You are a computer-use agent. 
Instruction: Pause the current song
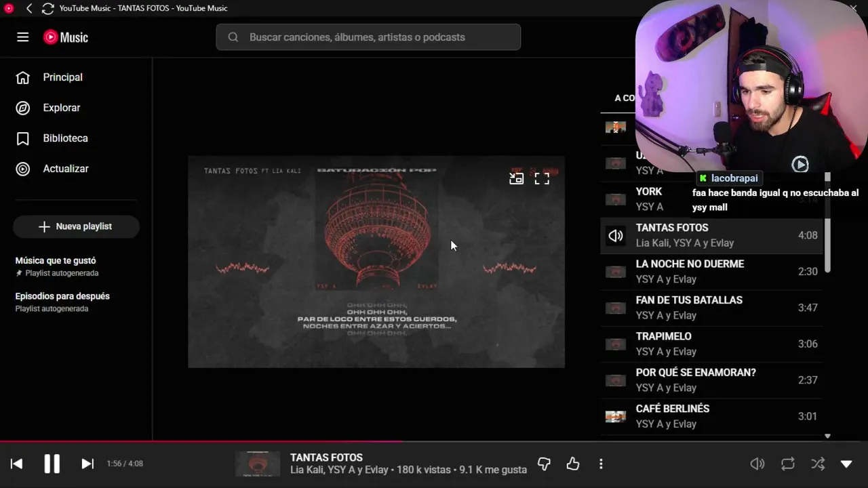coord(52,464)
